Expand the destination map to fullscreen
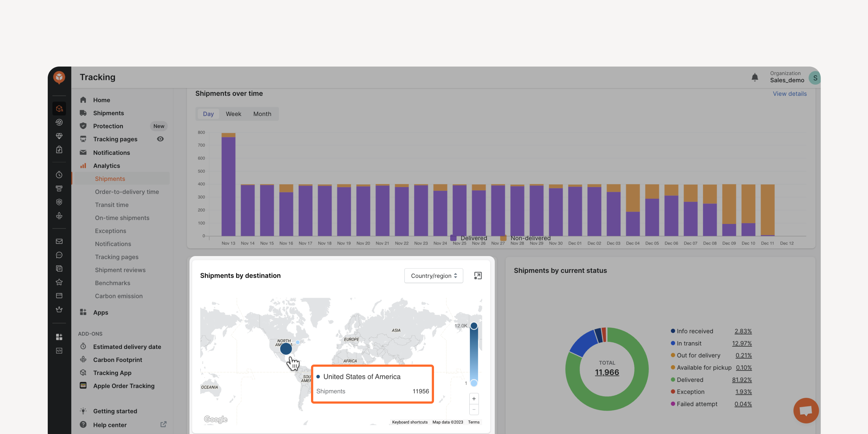 click(x=477, y=276)
